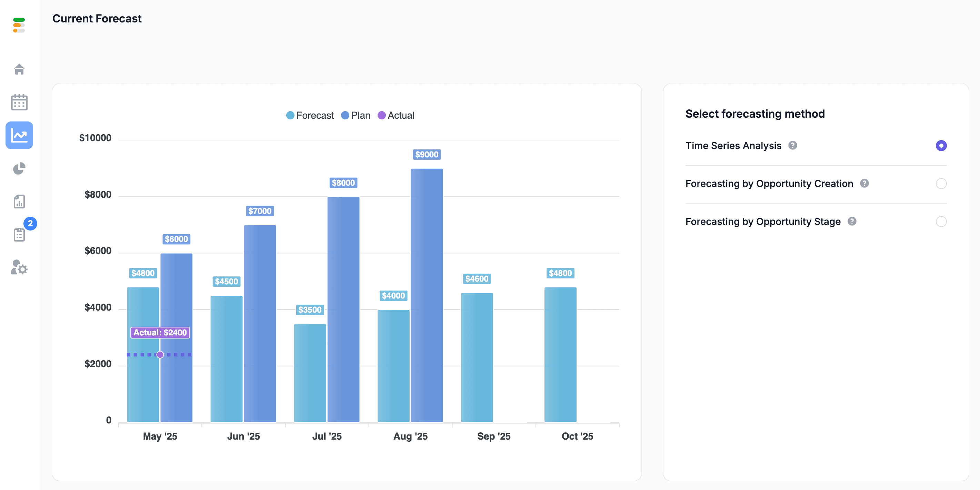980x490 pixels.
Task: Open the pie chart analytics sidebar icon
Action: tap(19, 168)
